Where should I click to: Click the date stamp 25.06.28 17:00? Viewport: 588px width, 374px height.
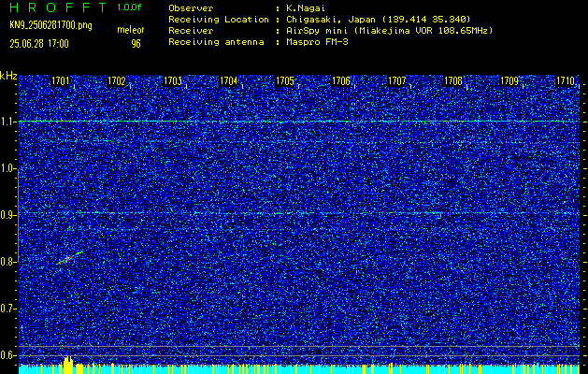39,44
